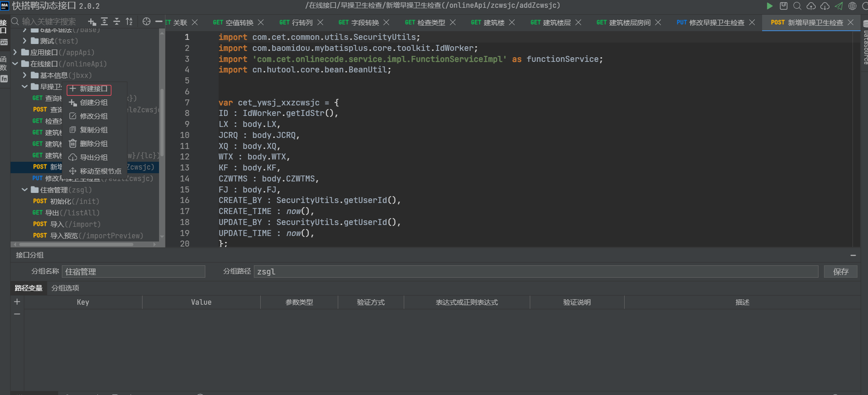
Task: Run the current API with the green play icon
Action: (x=769, y=6)
